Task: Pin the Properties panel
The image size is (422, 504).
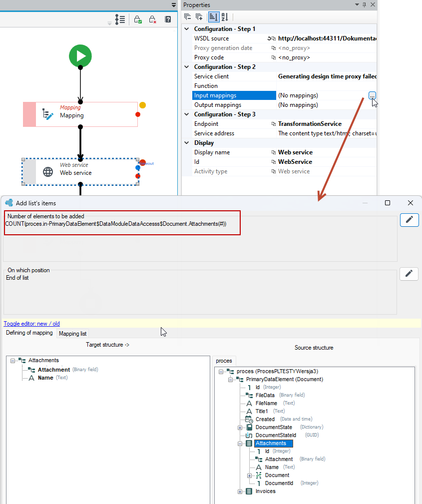Action: coord(364,4)
